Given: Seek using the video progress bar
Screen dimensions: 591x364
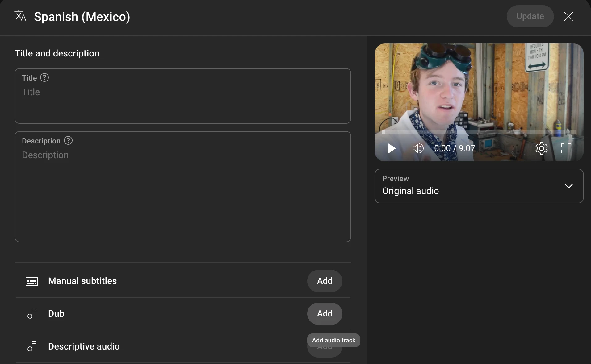Looking at the screenshot, I should (479, 132).
